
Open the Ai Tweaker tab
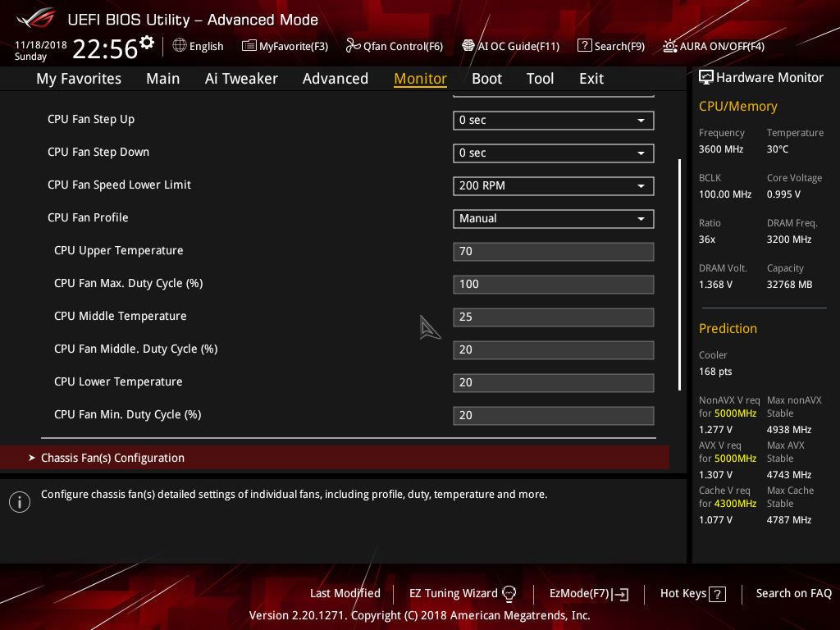(x=241, y=79)
